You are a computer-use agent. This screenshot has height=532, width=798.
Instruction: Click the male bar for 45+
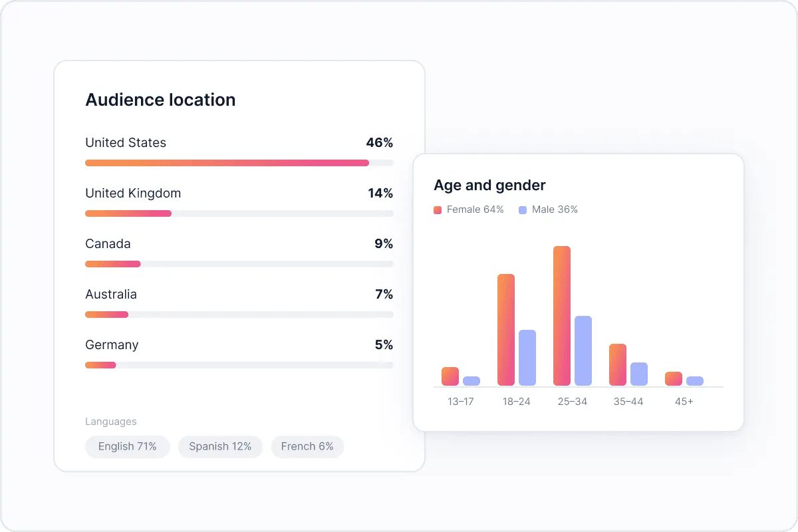[x=695, y=381]
